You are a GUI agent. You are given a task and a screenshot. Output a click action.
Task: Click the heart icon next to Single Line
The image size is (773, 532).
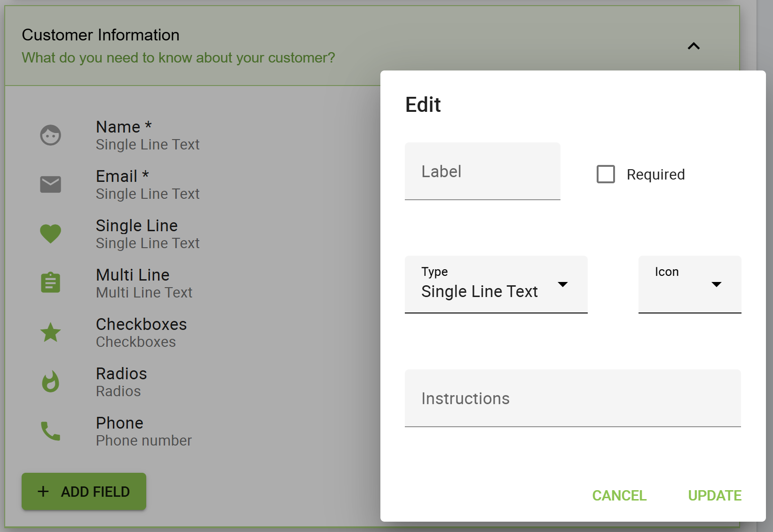coord(50,234)
